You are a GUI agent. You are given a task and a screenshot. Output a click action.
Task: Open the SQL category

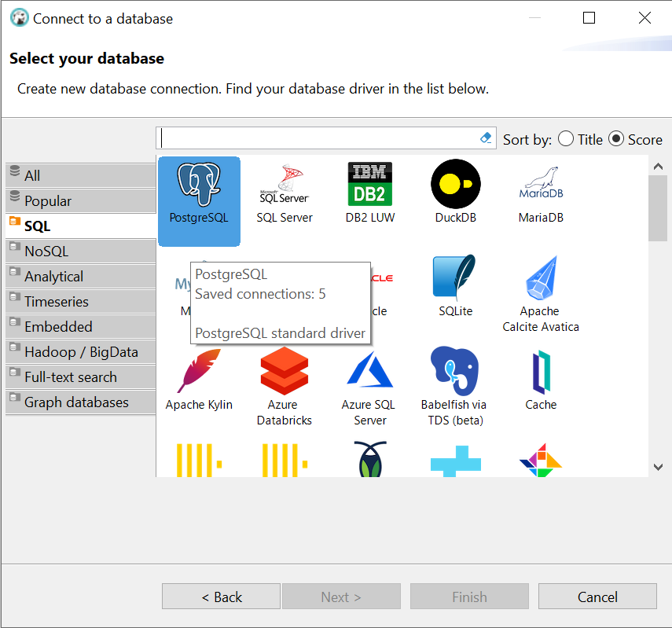pos(81,226)
